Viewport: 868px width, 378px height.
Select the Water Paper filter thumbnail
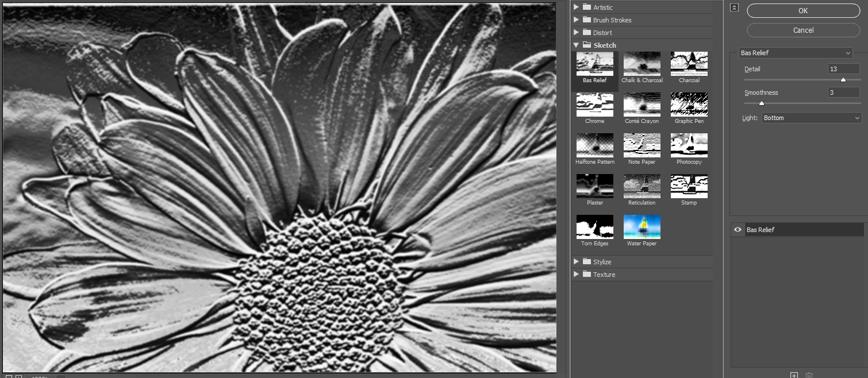642,227
